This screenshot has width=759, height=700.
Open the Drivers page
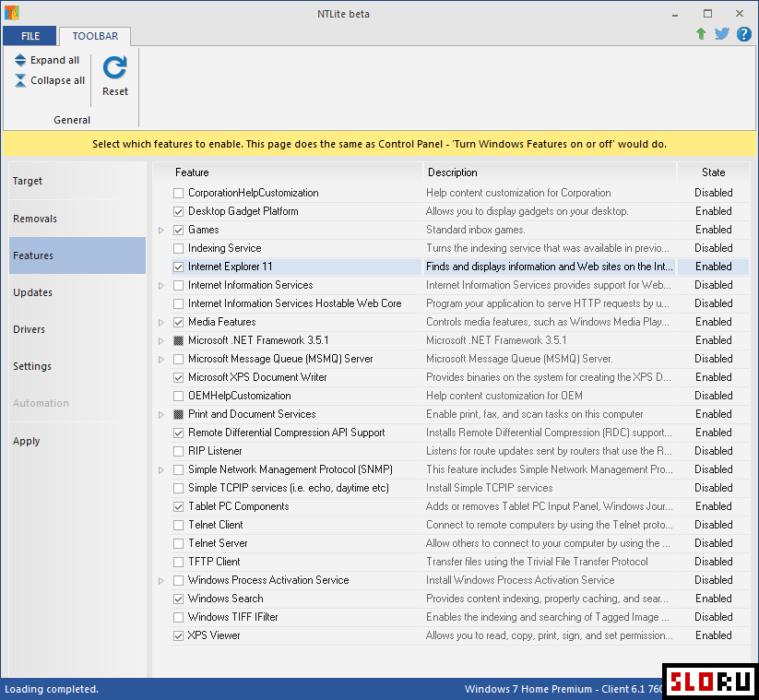click(77, 329)
